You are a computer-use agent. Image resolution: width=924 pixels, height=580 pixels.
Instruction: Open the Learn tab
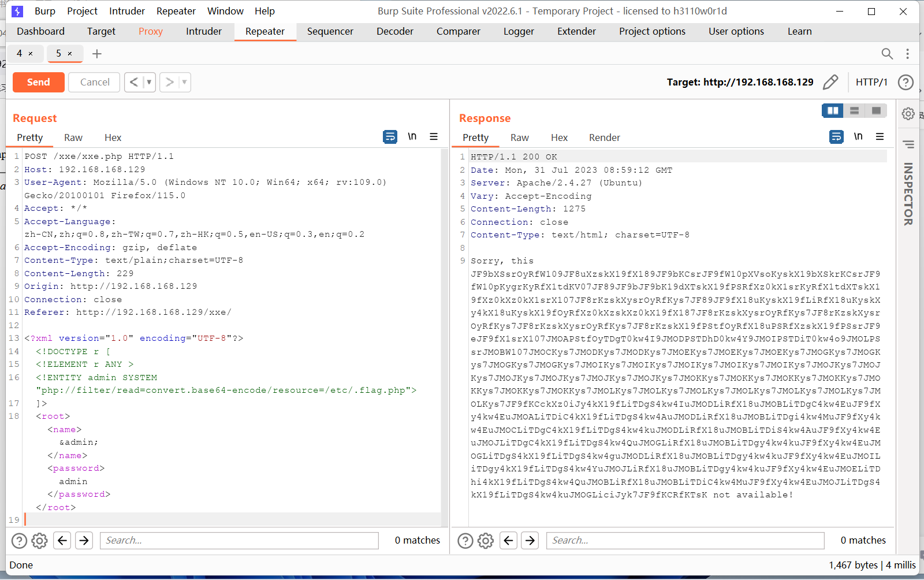tap(800, 31)
